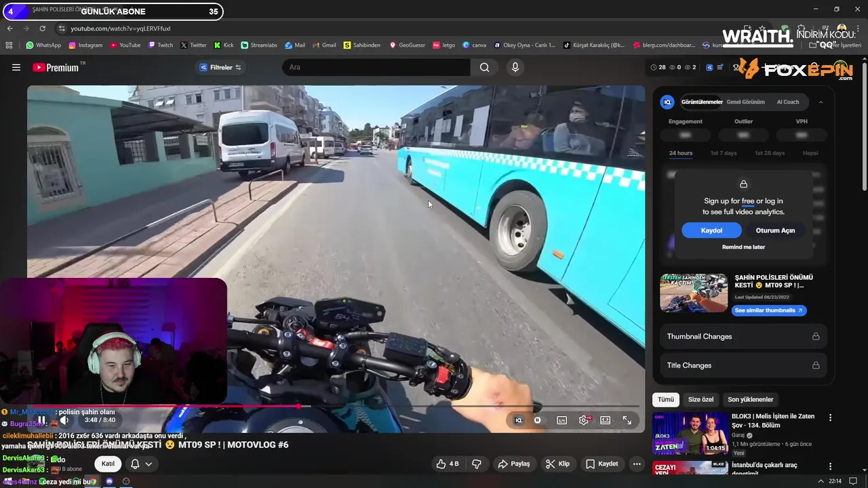Open the GeoGuessr bookmark
The image size is (868, 488).
point(407,45)
